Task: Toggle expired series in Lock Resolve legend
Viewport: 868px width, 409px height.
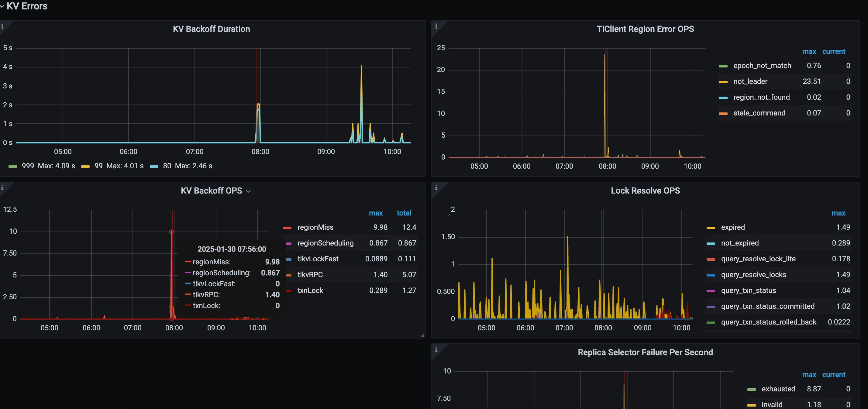Action: coord(732,227)
